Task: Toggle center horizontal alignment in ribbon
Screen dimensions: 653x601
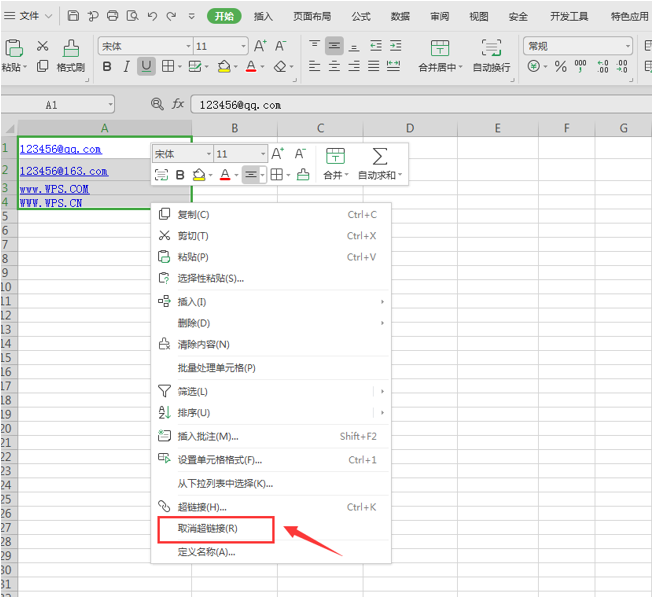Action: [x=334, y=66]
